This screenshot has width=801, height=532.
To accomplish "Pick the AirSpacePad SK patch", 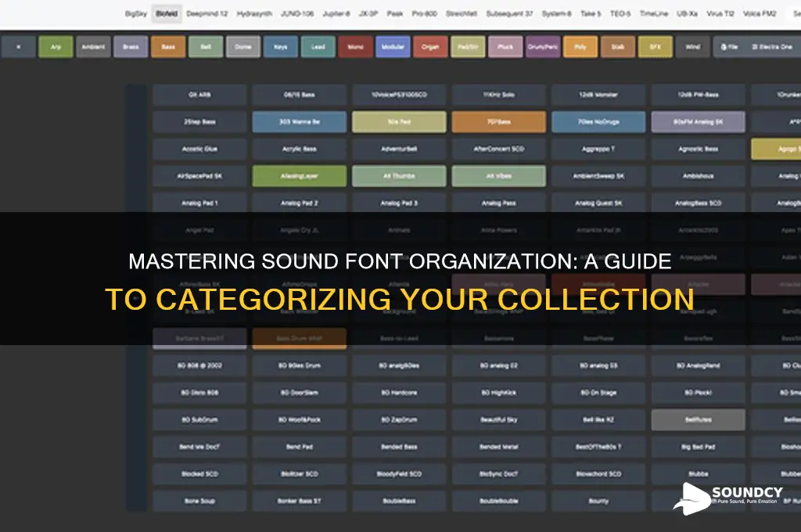I will tap(199, 176).
